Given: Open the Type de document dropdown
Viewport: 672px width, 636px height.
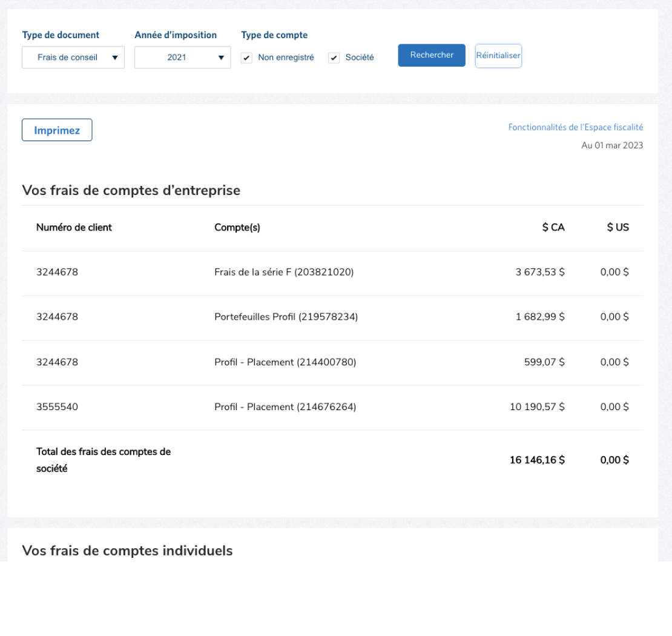Looking at the screenshot, I should pos(73,58).
